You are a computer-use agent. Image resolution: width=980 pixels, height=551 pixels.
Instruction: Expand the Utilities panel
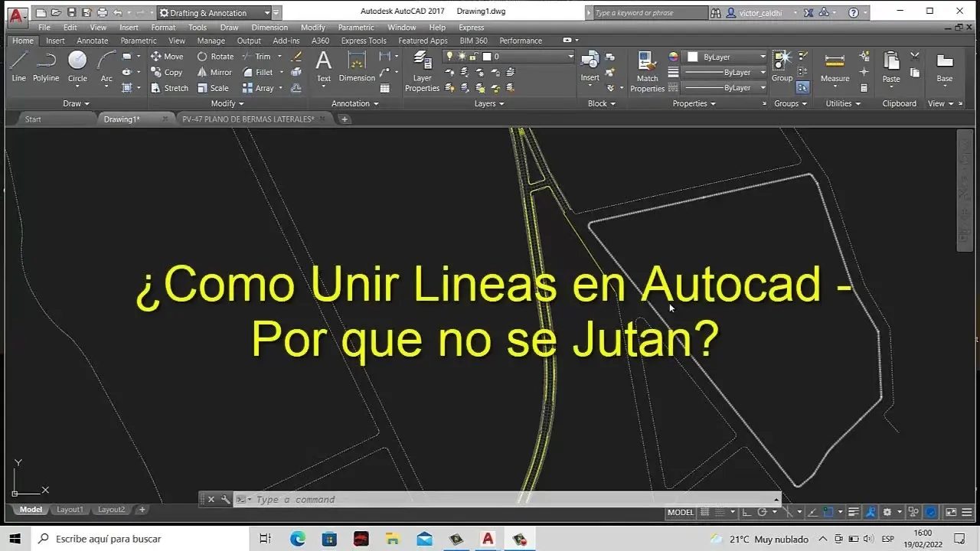point(843,103)
